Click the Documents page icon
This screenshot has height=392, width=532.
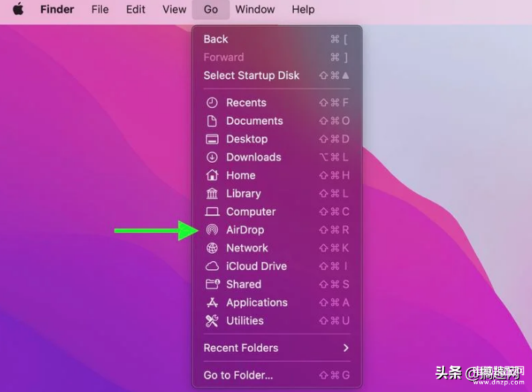pos(212,121)
